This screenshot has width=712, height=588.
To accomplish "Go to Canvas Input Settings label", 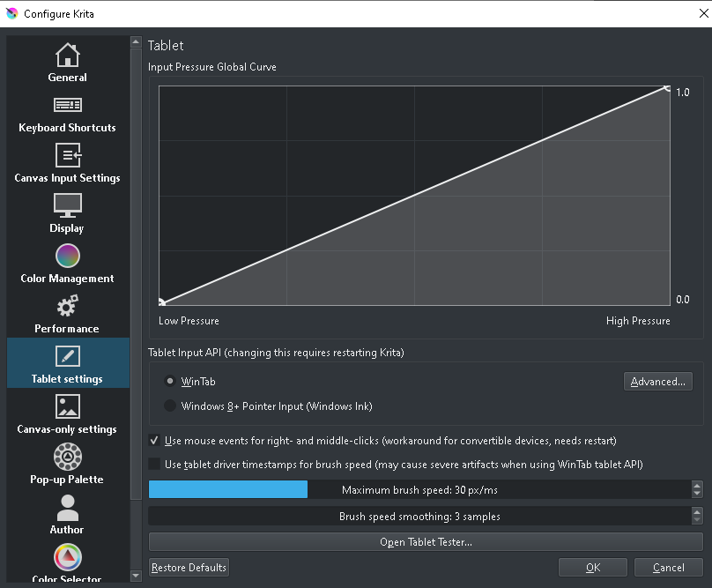I will tap(67, 178).
